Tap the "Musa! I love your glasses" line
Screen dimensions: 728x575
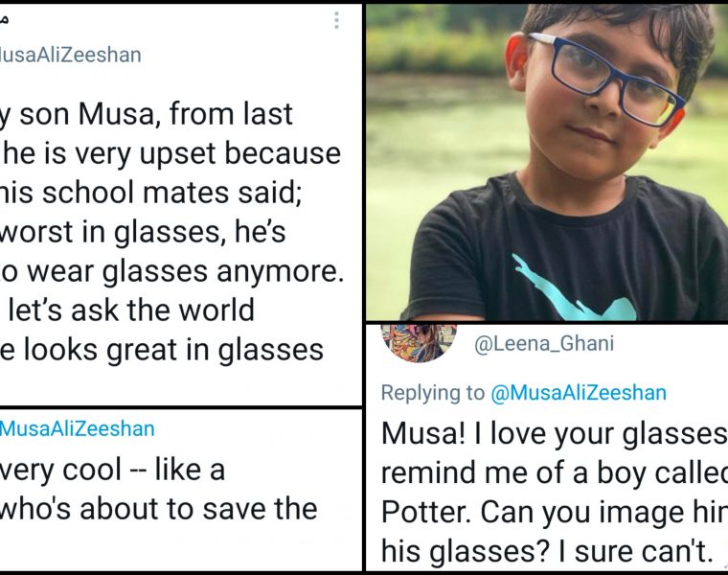click(x=550, y=433)
